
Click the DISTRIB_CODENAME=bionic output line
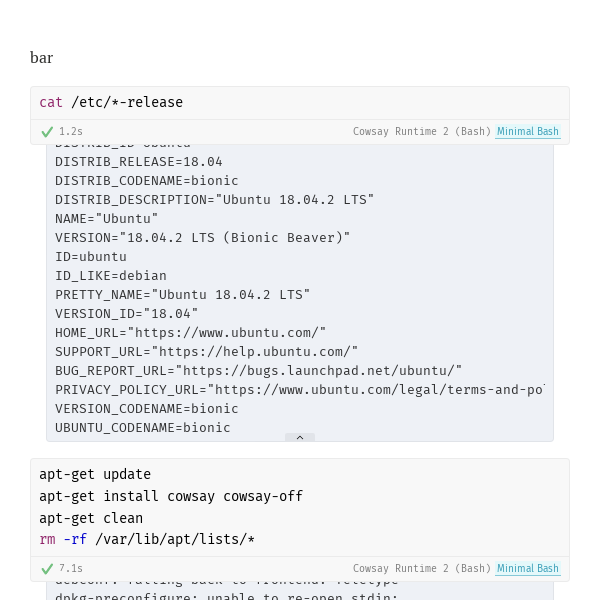pos(146,180)
